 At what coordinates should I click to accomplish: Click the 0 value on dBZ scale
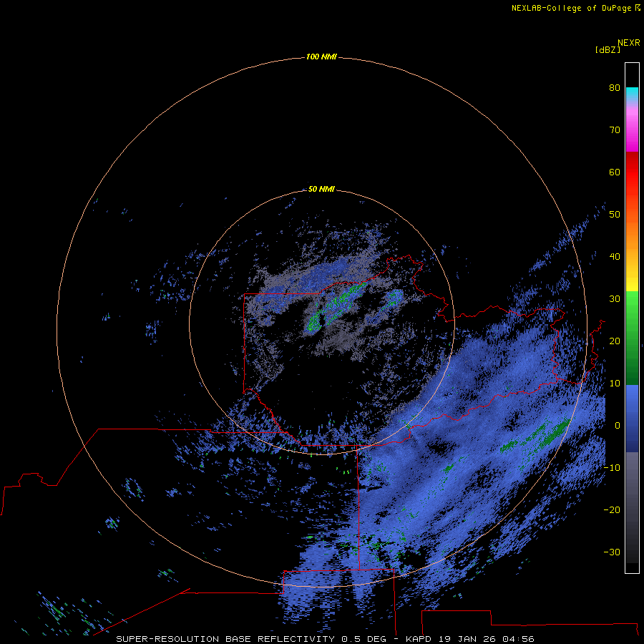[x=618, y=426]
